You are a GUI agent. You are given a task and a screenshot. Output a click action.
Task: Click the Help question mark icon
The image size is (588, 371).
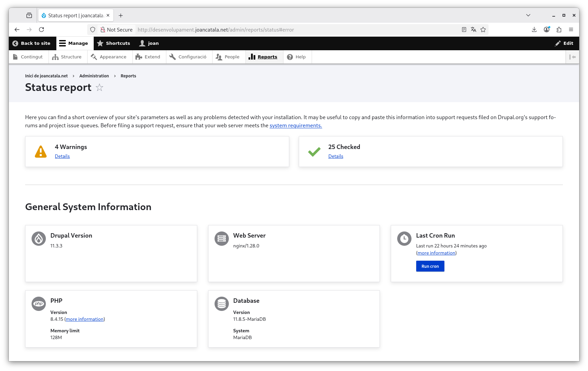pos(290,57)
